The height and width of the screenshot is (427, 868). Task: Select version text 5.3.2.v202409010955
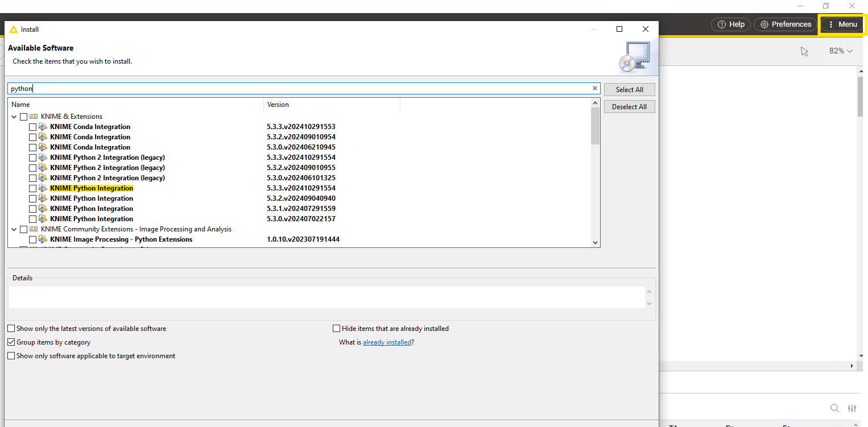pyautogui.click(x=301, y=168)
